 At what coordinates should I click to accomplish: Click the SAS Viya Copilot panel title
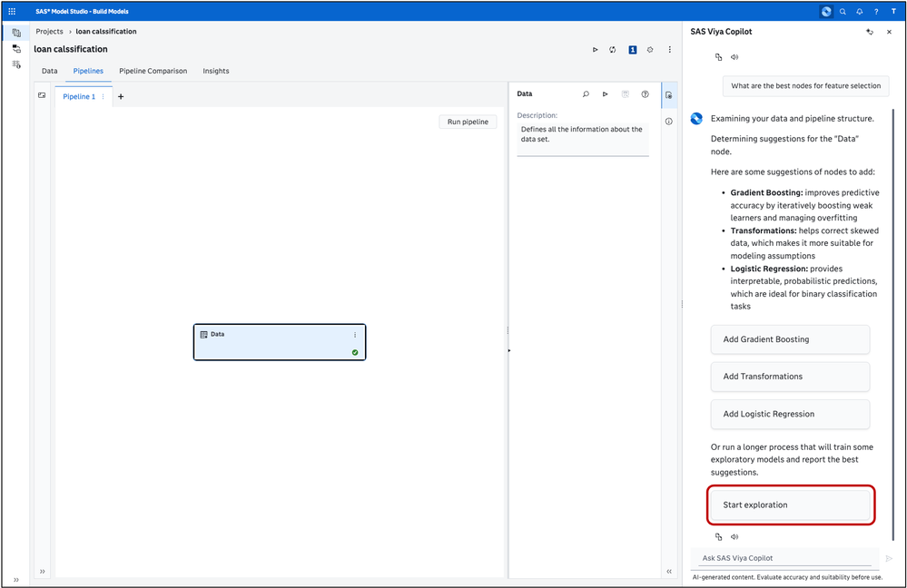[x=721, y=32]
